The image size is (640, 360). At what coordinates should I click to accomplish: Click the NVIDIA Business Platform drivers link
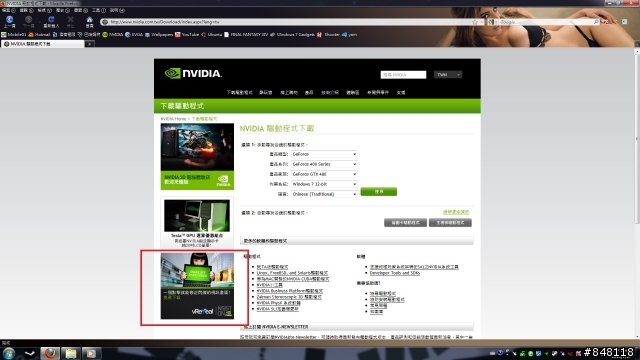(x=289, y=291)
